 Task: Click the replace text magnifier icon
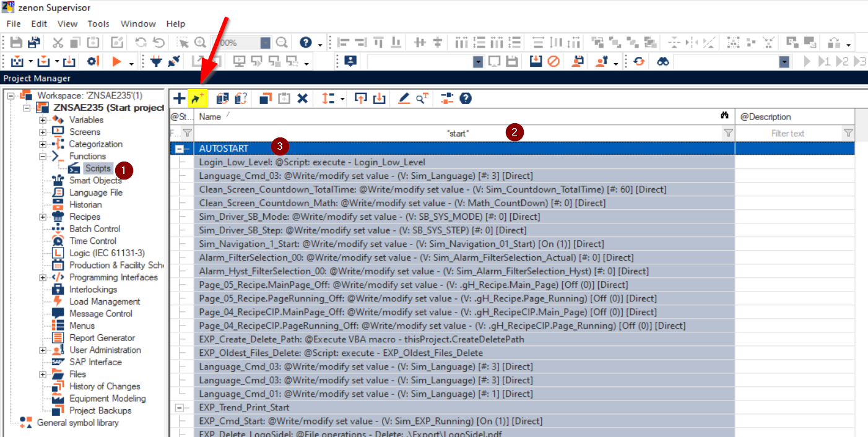[x=422, y=98]
